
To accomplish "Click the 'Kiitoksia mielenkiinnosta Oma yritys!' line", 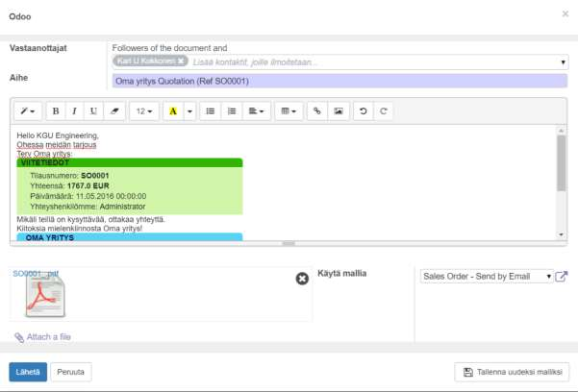I will coord(80,229).
